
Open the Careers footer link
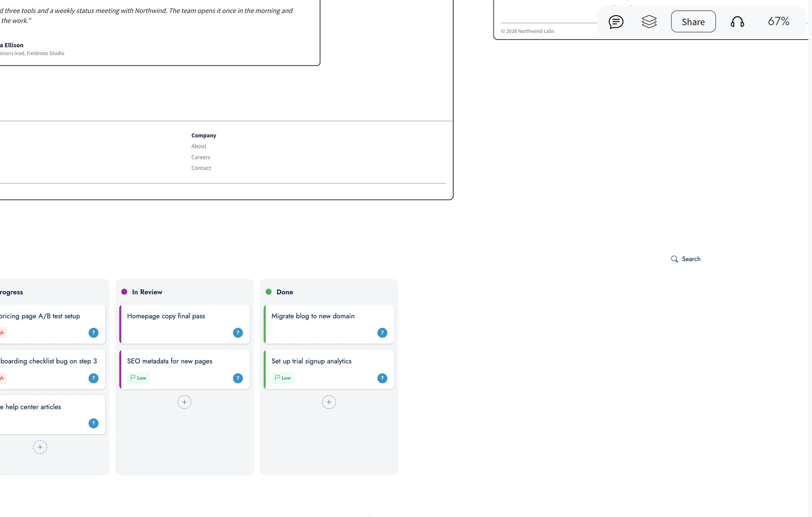point(200,157)
